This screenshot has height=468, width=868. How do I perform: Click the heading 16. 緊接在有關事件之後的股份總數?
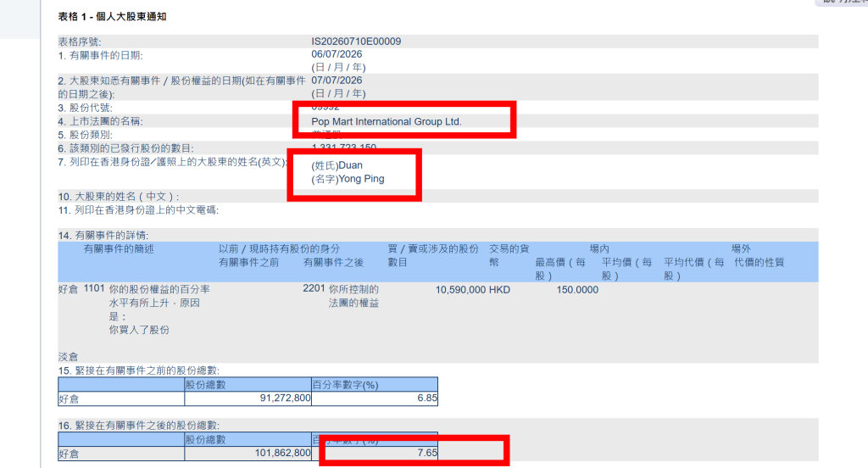click(x=138, y=426)
